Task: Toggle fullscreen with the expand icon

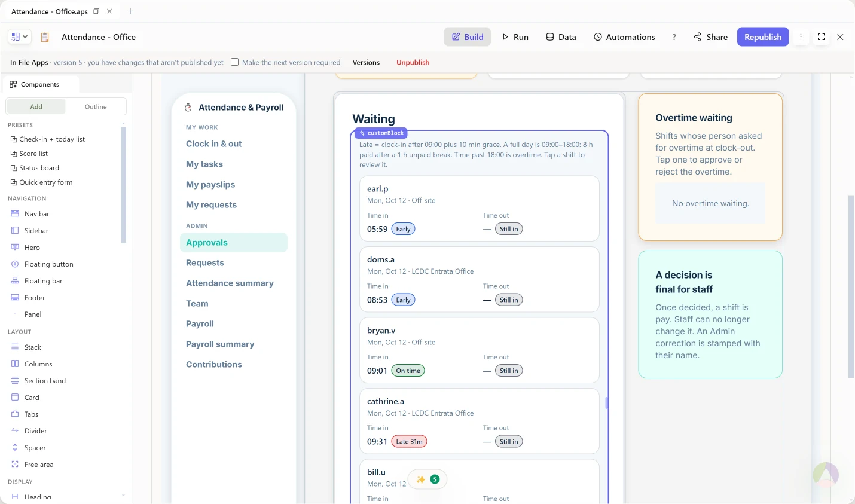Action: pyautogui.click(x=822, y=37)
